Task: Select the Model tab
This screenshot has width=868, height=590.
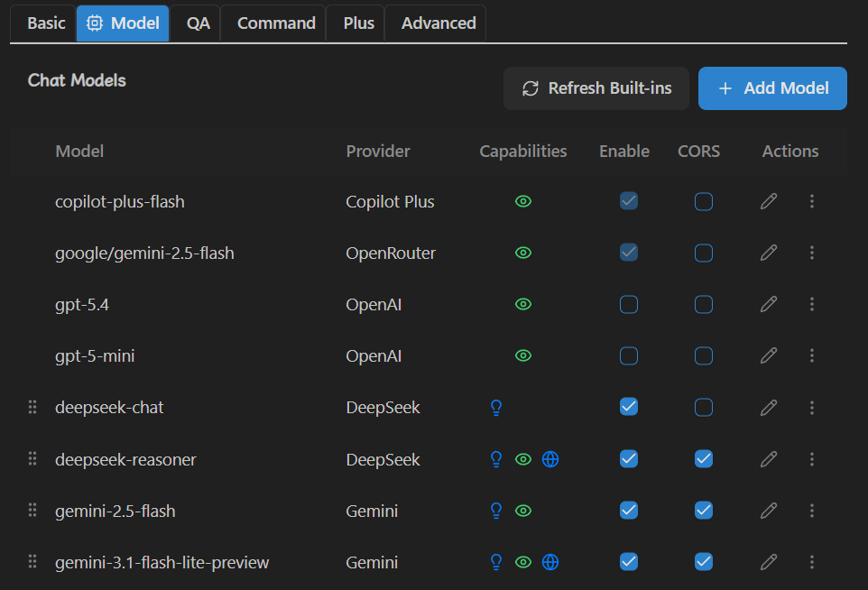Action: [123, 23]
